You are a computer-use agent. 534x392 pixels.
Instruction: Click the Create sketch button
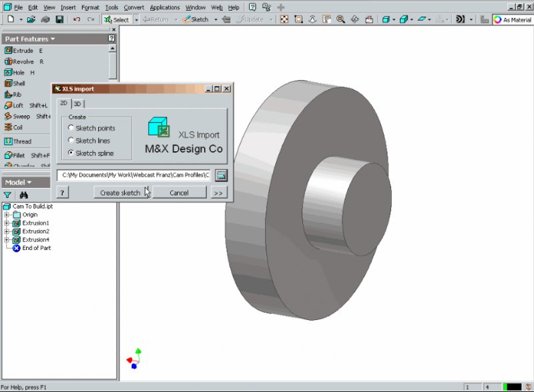point(120,193)
